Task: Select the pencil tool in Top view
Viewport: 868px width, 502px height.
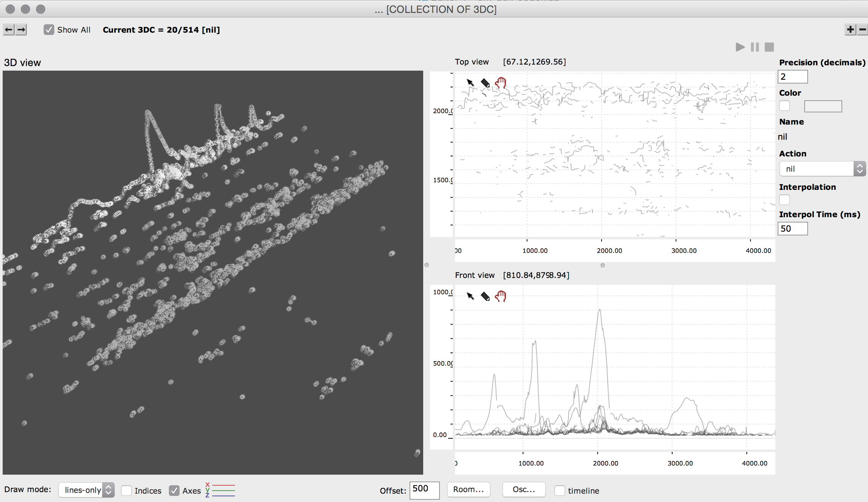Action: click(485, 82)
